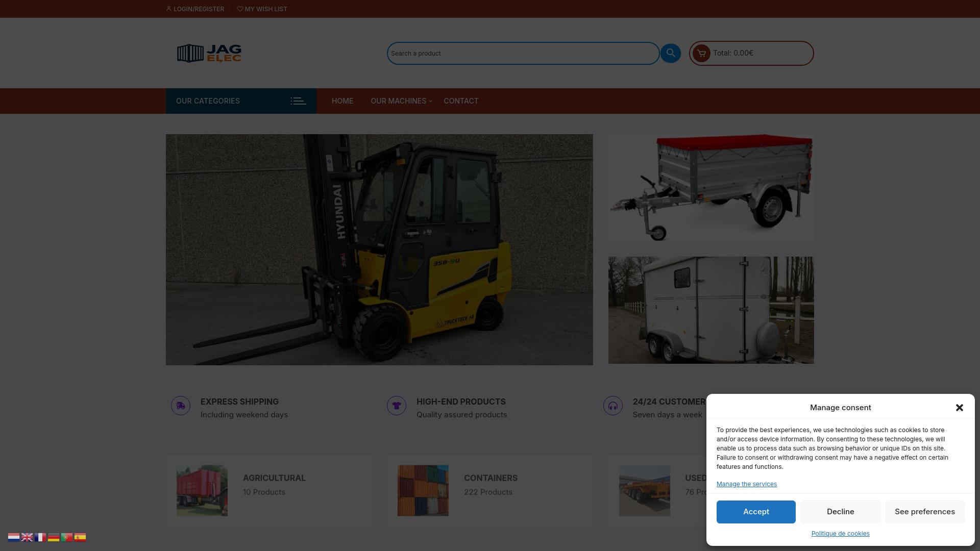
Task: Open the shopping cart icon
Action: point(701,53)
